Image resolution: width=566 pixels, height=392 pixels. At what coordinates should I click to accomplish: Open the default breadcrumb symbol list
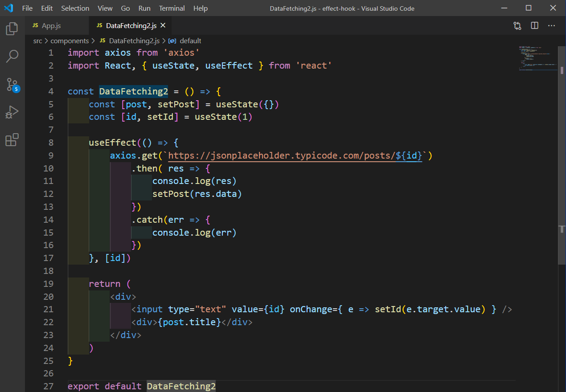(190, 41)
